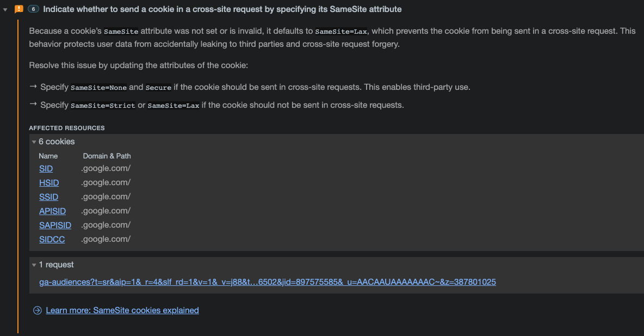Click the orange warning issue icon
This screenshot has width=644, height=336.
click(x=19, y=9)
